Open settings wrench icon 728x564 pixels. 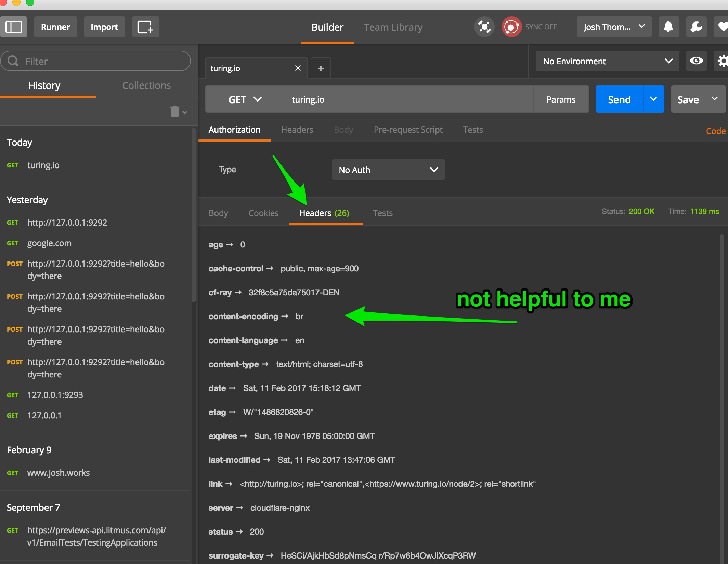tap(696, 27)
